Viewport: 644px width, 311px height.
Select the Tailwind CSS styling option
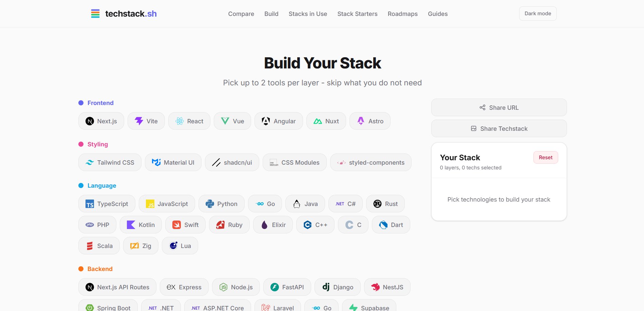tap(109, 162)
